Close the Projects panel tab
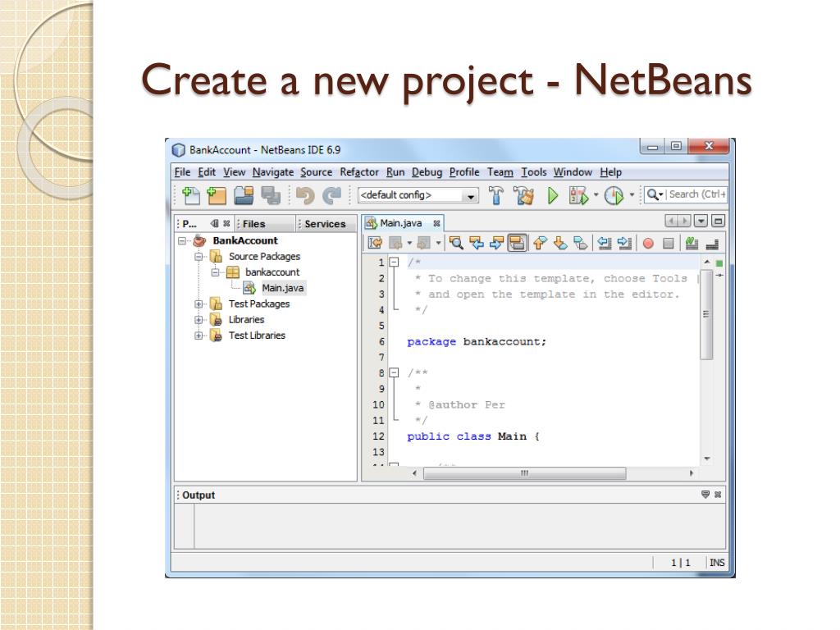Screen dimensions: 840x630 tap(226, 223)
